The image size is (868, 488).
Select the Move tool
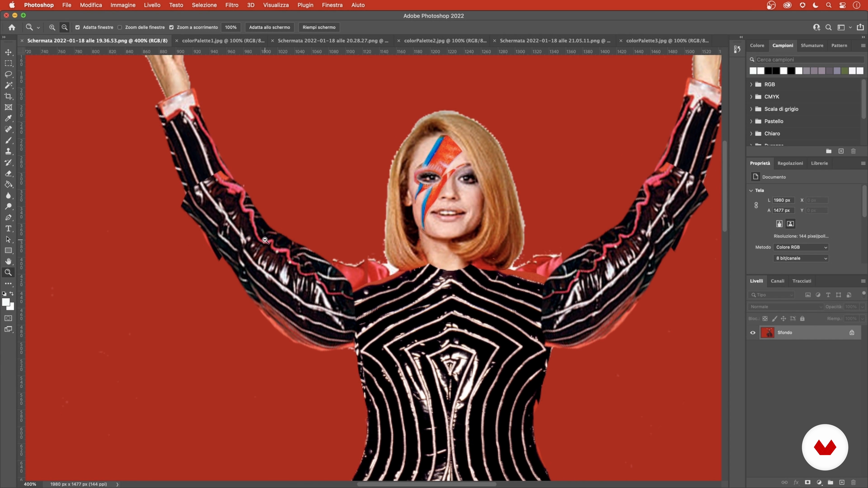click(x=8, y=52)
